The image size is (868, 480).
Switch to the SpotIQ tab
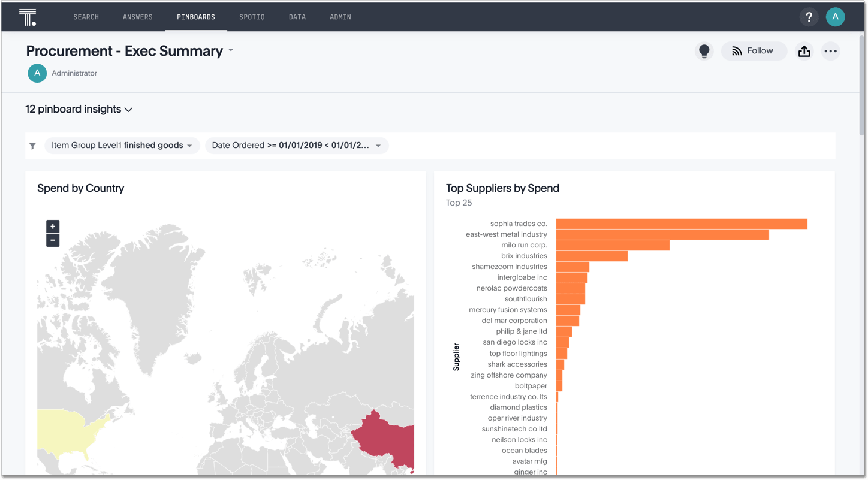click(x=252, y=17)
